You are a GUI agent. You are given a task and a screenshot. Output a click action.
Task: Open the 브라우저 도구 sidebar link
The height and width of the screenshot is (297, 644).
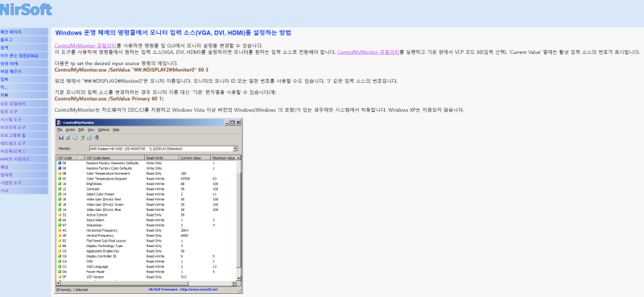click(24, 127)
